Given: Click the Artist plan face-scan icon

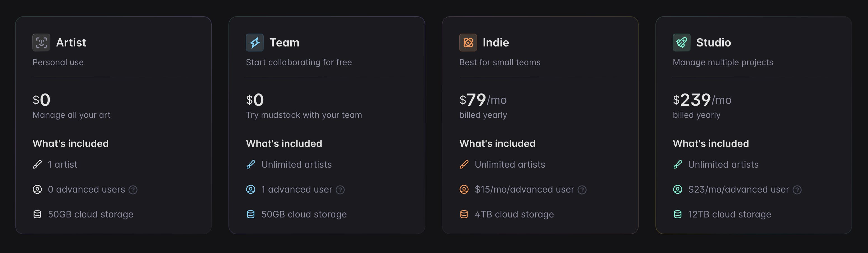Looking at the screenshot, I should click(x=41, y=43).
